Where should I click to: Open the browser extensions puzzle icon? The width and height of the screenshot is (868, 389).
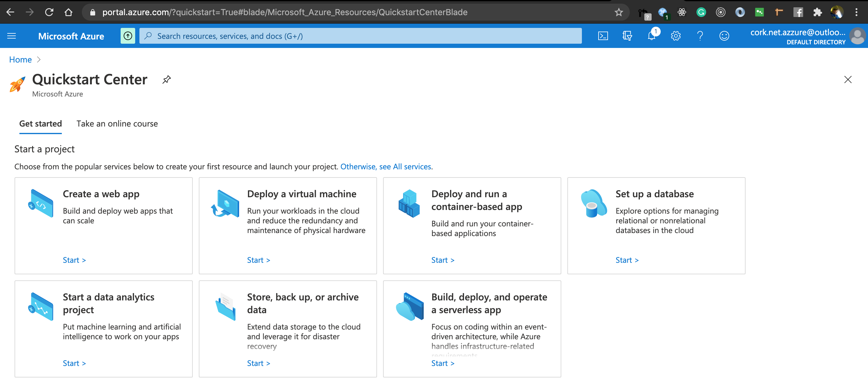coord(817,12)
